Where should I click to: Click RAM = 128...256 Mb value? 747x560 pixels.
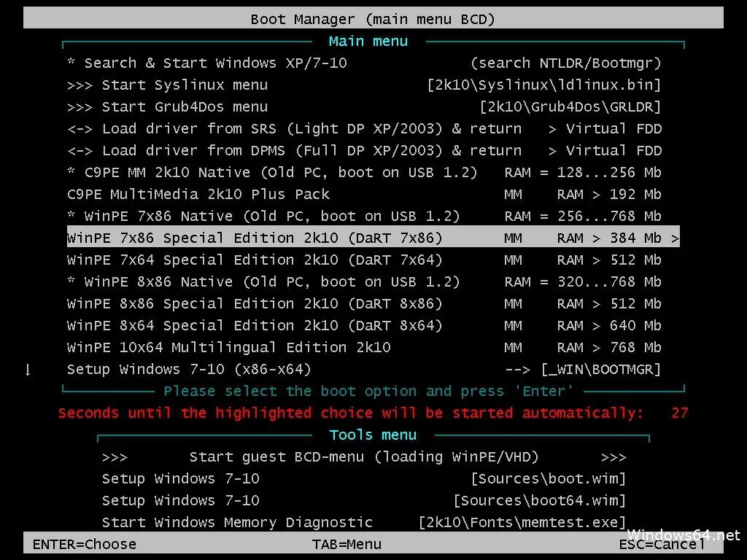click(583, 172)
